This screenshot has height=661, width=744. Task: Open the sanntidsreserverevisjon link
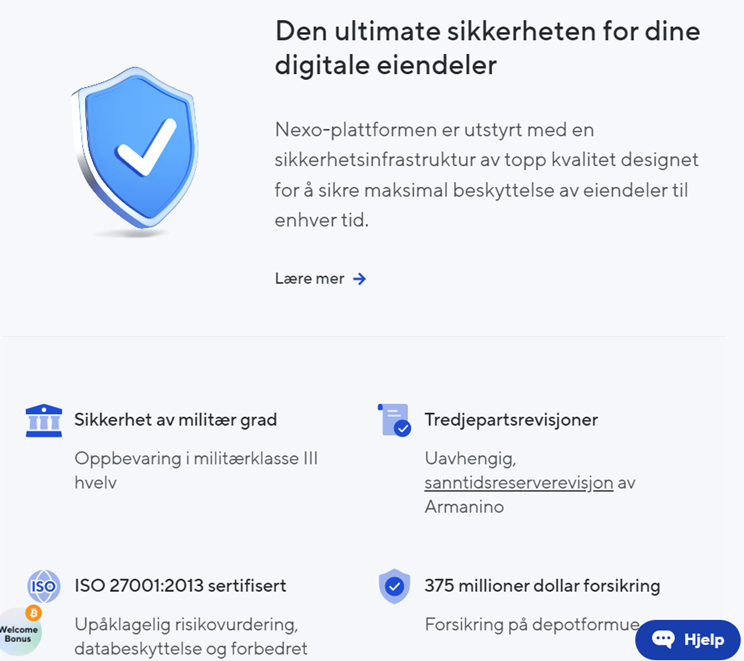tap(519, 483)
